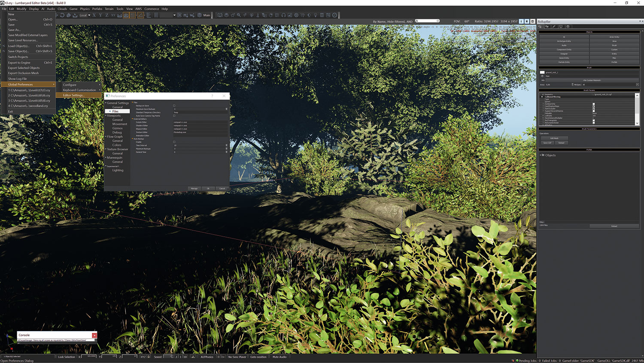The height and width of the screenshot is (363, 644).
Task: Collapse the Texture Browser tree group
Action: 106,149
